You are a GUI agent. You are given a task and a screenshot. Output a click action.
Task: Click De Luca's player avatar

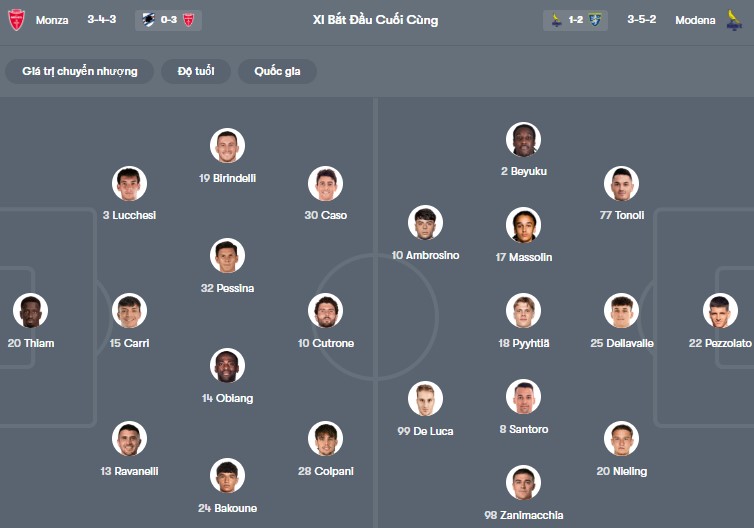tap(425, 399)
